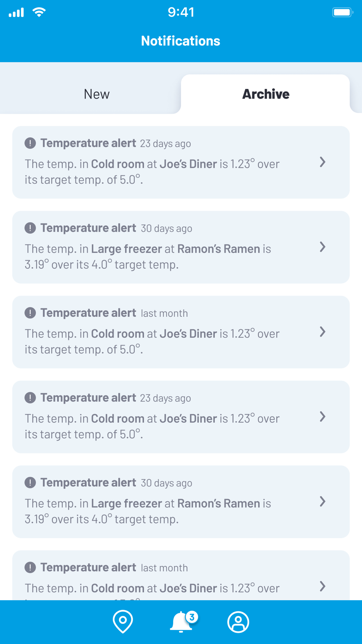
Task: Expand first 30 days ago alert chevron
Action: click(323, 247)
